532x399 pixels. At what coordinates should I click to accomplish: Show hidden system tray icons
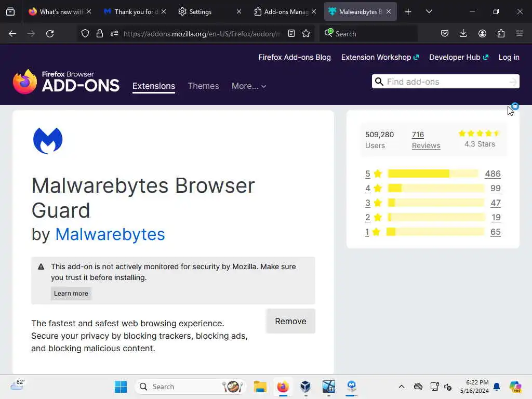[402, 387]
